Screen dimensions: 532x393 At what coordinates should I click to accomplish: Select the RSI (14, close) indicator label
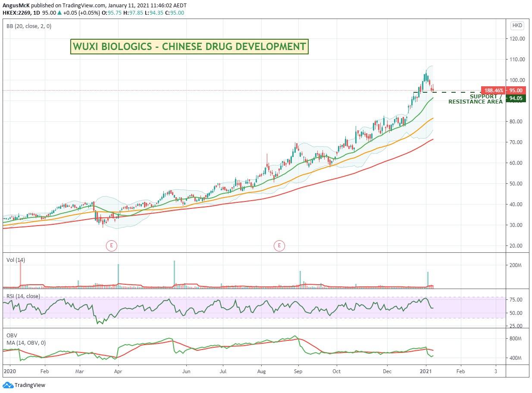click(x=23, y=296)
